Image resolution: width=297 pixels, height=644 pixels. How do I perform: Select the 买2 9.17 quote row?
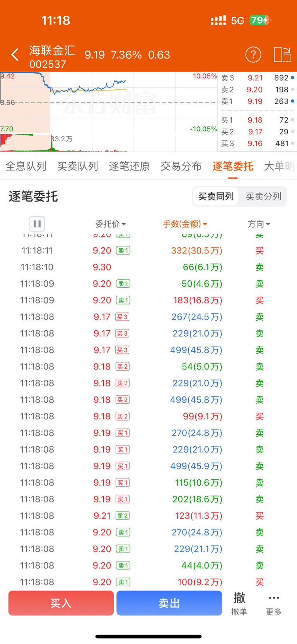point(257,132)
